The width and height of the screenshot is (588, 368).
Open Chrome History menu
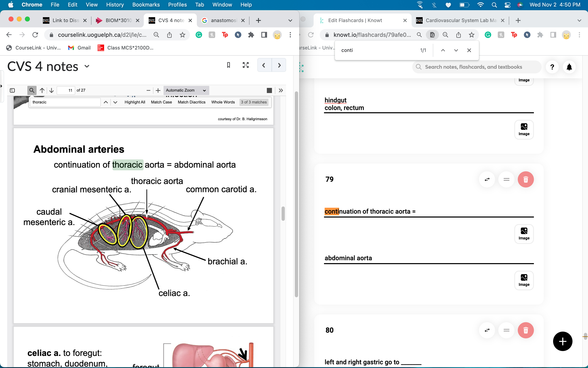click(115, 5)
